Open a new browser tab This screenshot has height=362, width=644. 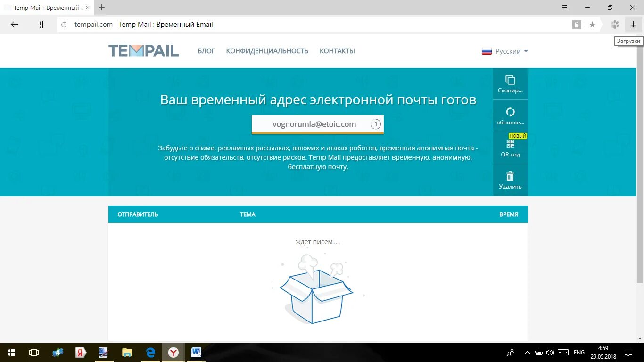101,8
